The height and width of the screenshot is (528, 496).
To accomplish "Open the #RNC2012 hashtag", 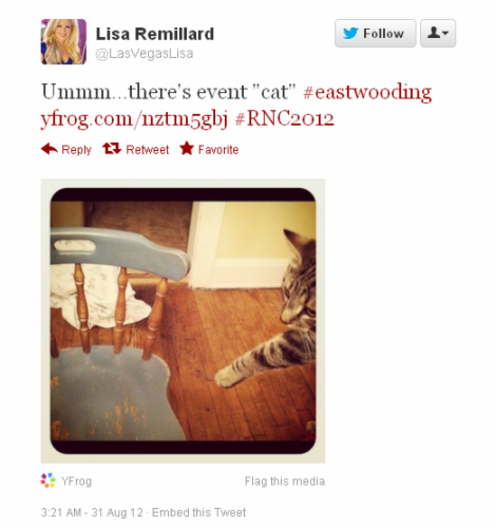I will [284, 119].
